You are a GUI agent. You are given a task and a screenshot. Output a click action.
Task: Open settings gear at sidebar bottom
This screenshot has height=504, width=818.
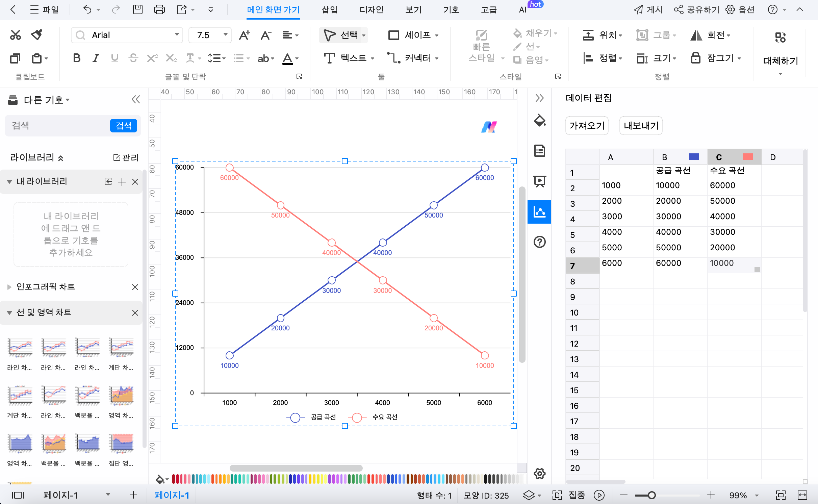pyautogui.click(x=539, y=474)
